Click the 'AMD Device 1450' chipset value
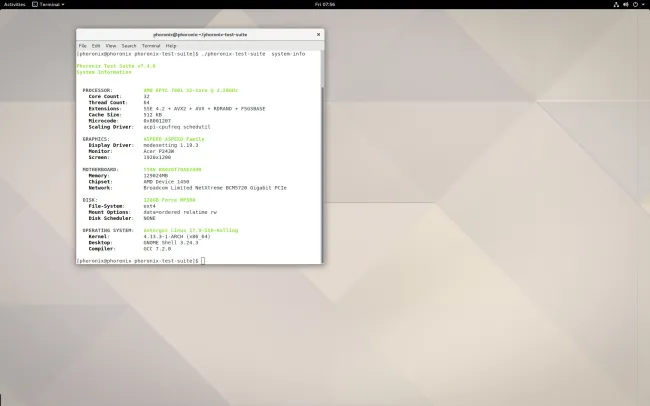The height and width of the screenshot is (406, 650). 166,182
